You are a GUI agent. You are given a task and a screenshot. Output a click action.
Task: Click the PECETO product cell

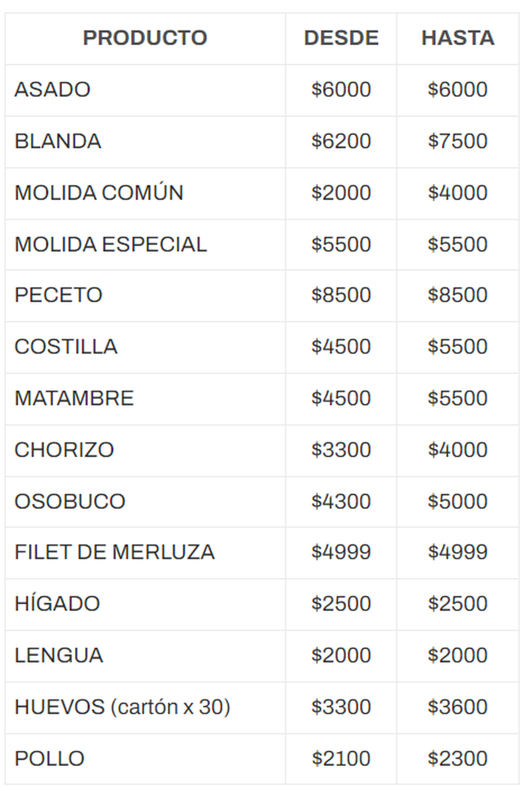59,295
